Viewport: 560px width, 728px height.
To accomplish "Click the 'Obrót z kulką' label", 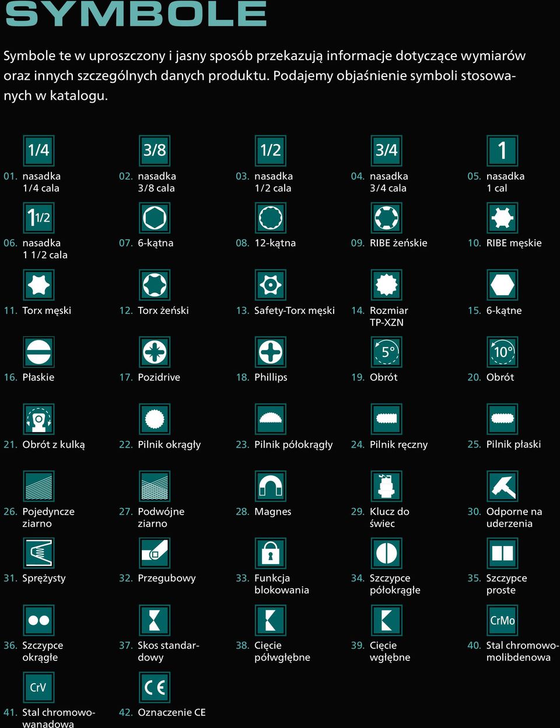I will (x=54, y=444).
